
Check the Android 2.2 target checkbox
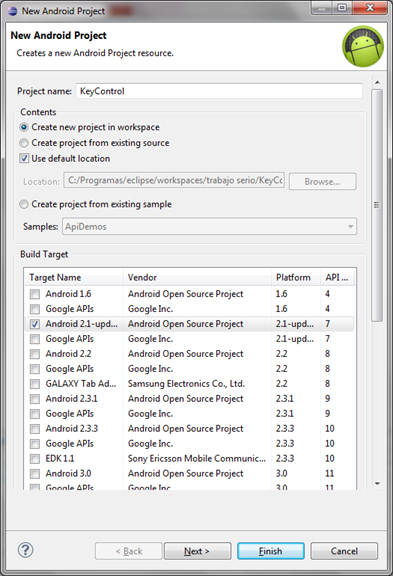pyautogui.click(x=35, y=354)
